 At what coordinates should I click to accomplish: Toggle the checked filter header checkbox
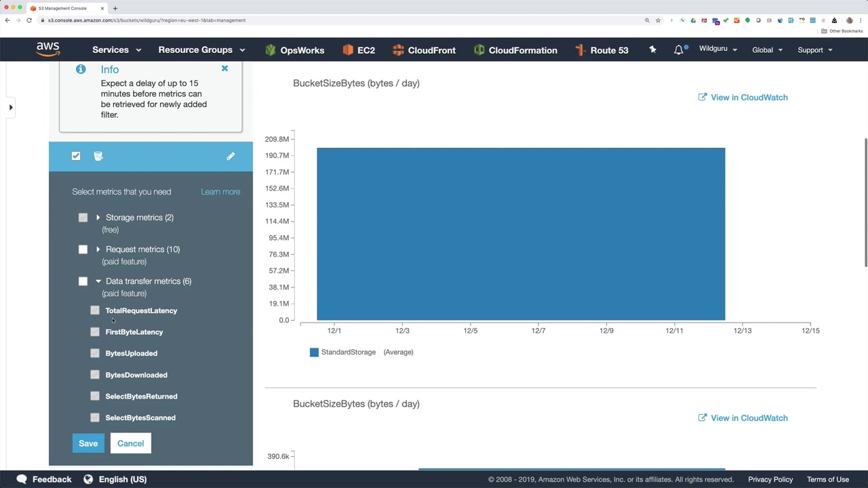(x=76, y=157)
